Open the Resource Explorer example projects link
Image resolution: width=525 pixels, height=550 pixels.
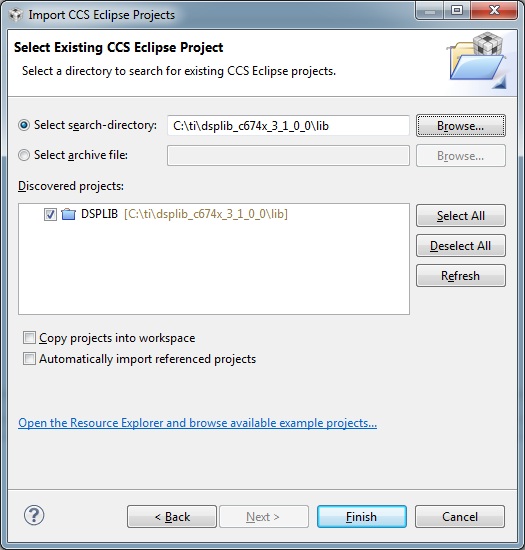click(197, 423)
